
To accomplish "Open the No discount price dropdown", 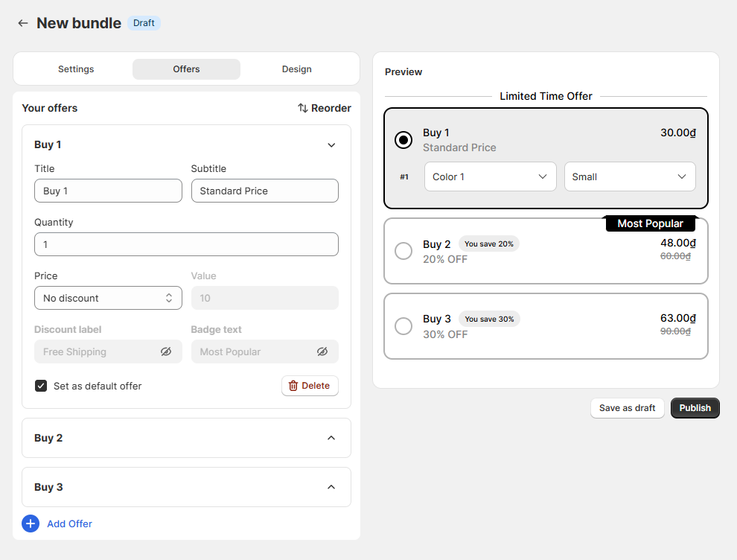I will [108, 298].
